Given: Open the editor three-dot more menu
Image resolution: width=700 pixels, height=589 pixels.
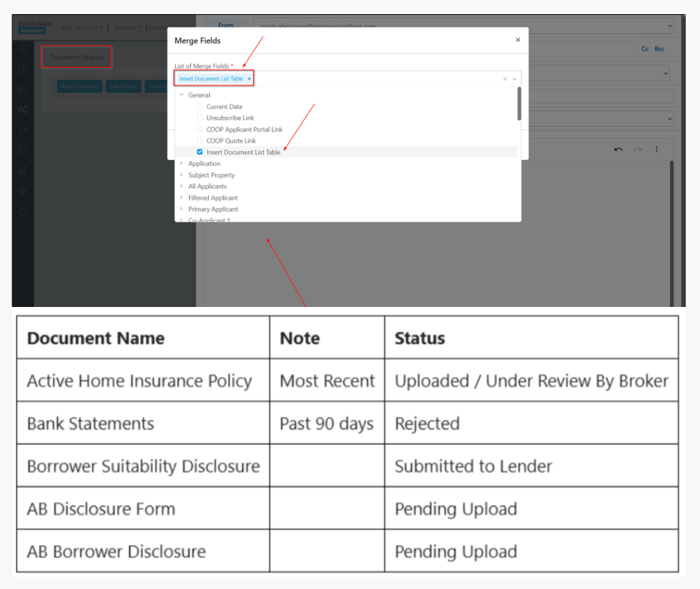Looking at the screenshot, I should (x=656, y=149).
